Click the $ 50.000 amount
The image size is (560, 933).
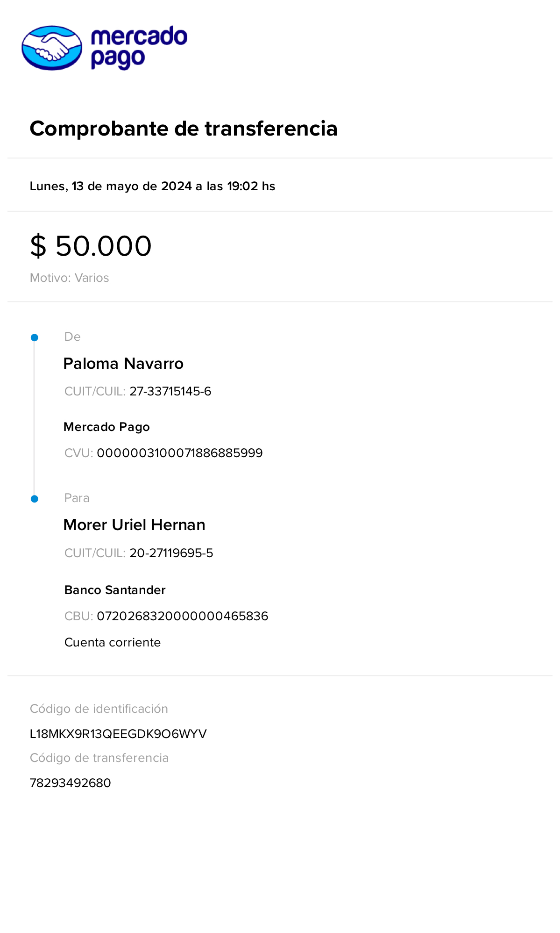(x=91, y=246)
